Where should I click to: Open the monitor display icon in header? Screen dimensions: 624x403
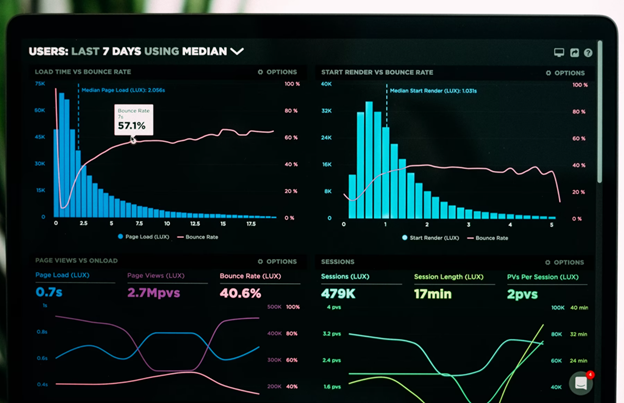tap(559, 53)
